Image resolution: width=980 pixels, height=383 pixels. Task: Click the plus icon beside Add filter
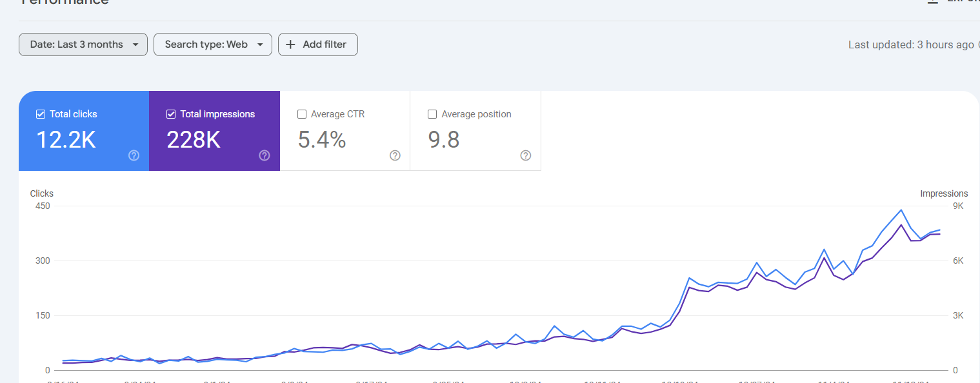pos(290,44)
